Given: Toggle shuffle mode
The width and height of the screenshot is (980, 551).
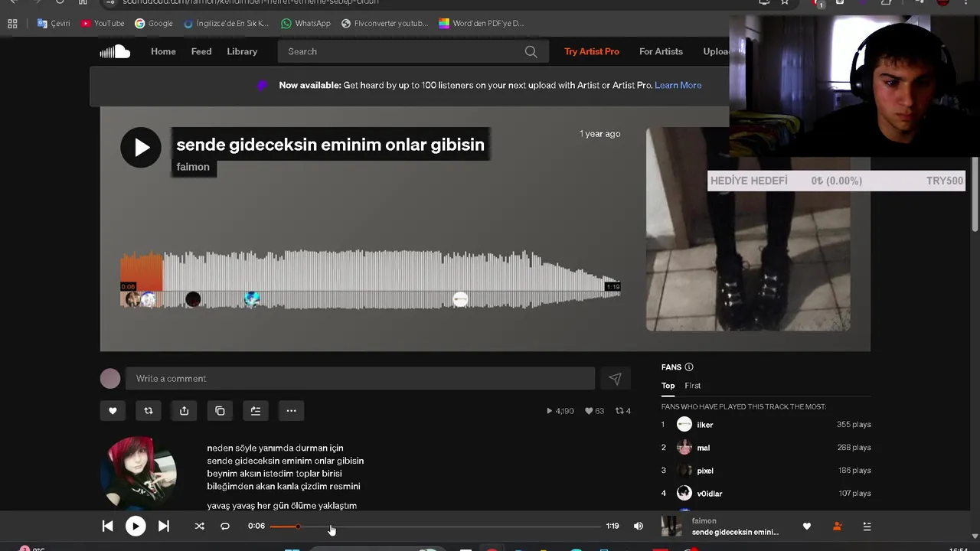Looking at the screenshot, I should click(x=199, y=526).
